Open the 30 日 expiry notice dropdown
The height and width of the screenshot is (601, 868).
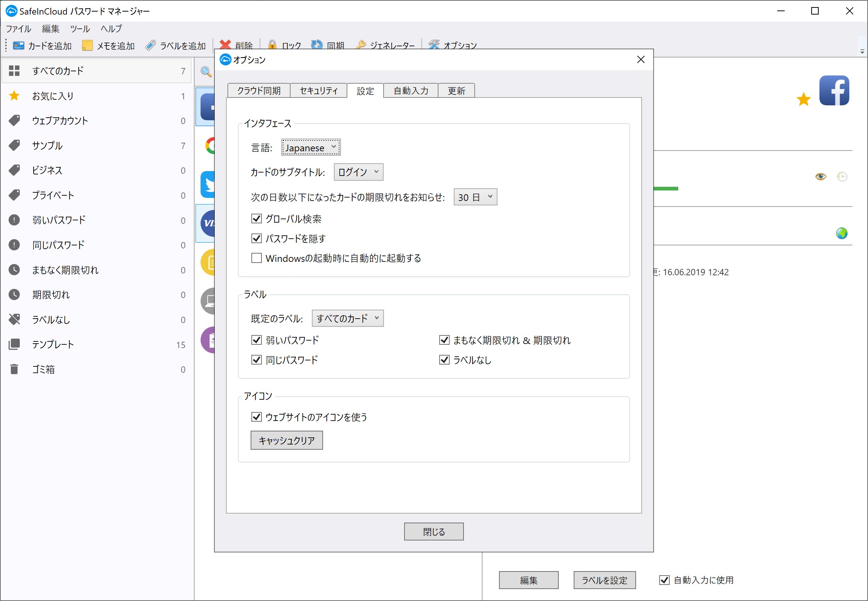click(475, 197)
